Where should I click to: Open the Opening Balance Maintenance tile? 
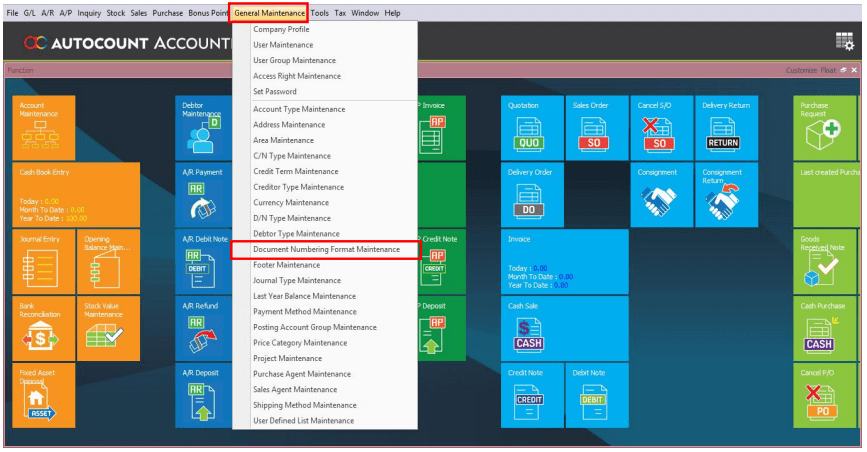click(x=108, y=262)
